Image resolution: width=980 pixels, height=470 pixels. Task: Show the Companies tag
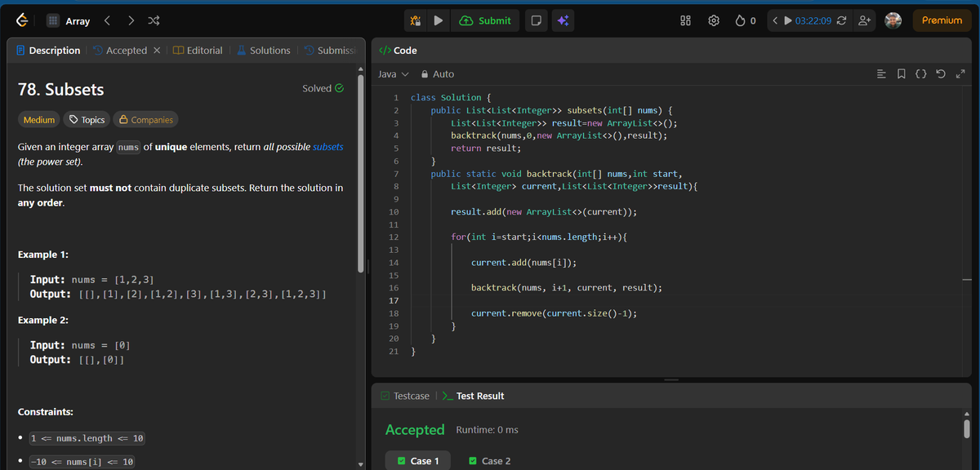pos(146,120)
